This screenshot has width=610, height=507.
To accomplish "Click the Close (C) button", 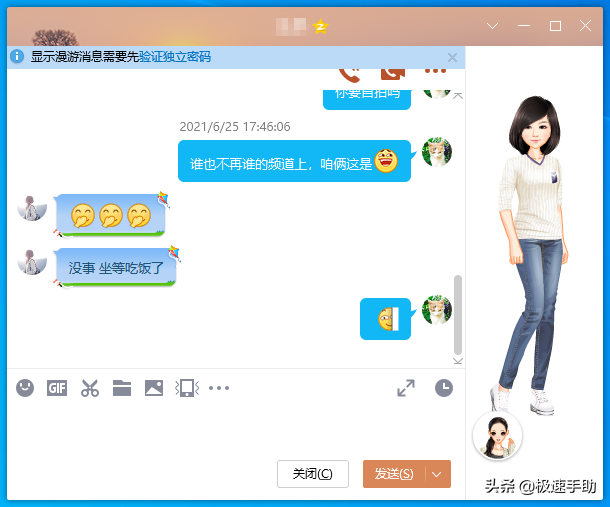I will 313,474.
